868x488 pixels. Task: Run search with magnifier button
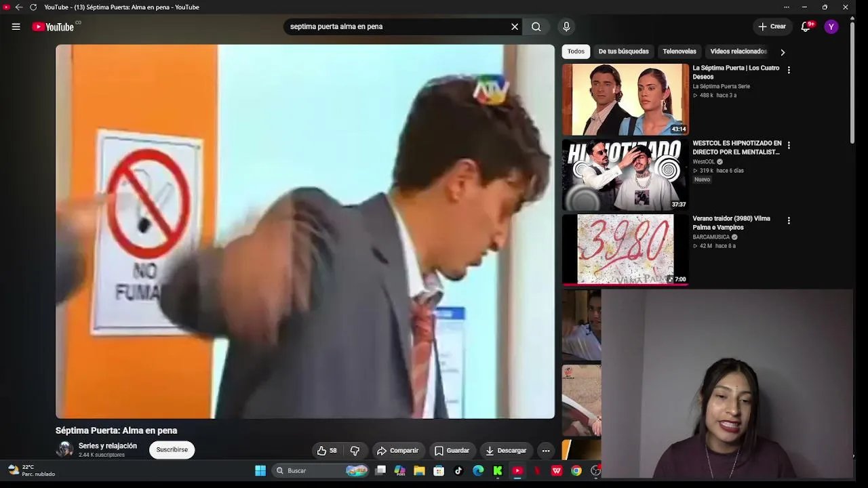(536, 26)
